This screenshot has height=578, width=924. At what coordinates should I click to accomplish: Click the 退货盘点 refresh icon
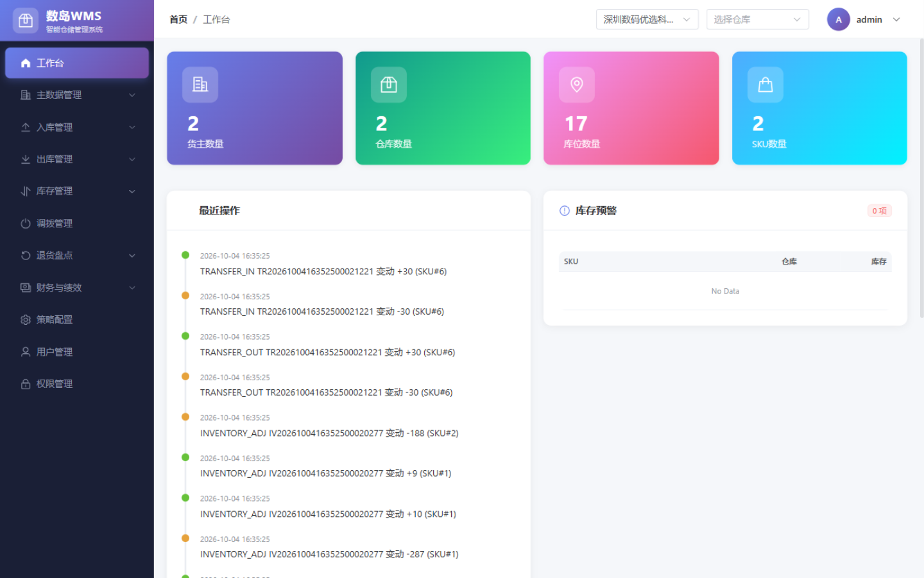pyautogui.click(x=26, y=256)
